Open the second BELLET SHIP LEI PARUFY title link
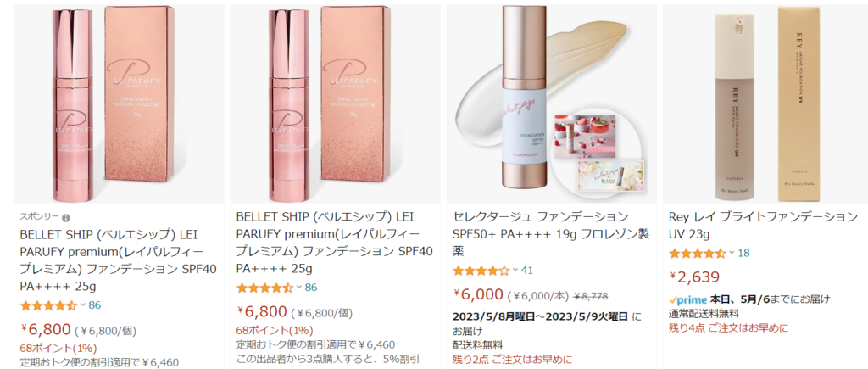This screenshot has height=369, width=868. point(334,243)
